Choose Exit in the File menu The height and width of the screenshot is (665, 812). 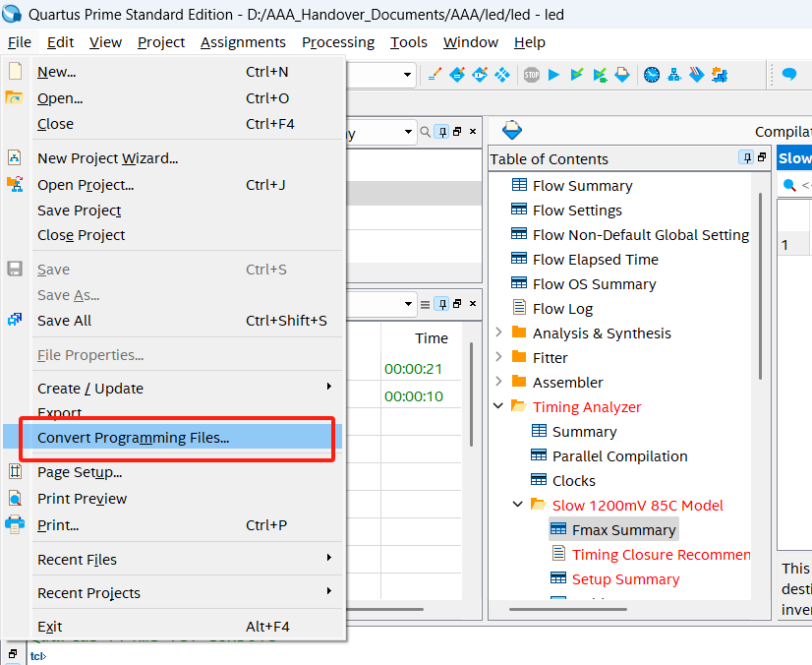[173, 626]
